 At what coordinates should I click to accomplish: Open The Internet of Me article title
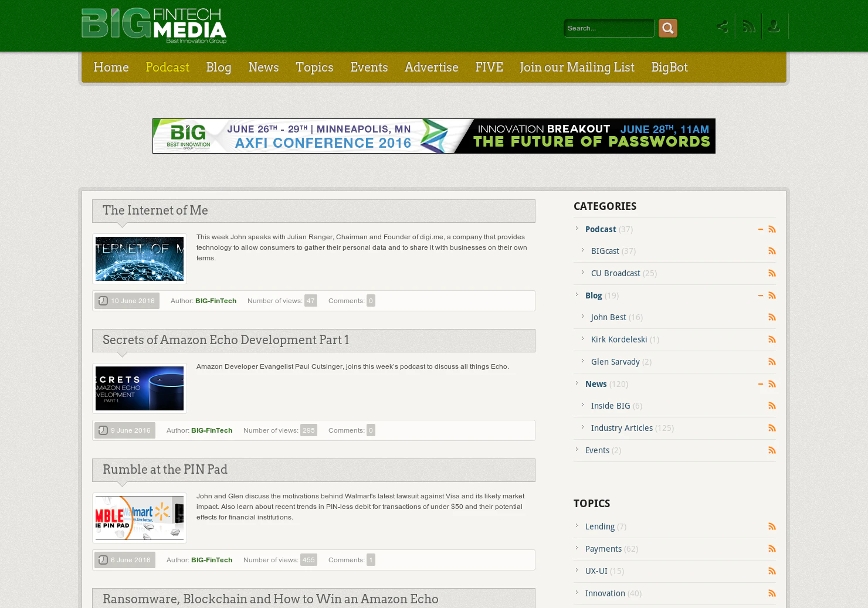coord(155,210)
